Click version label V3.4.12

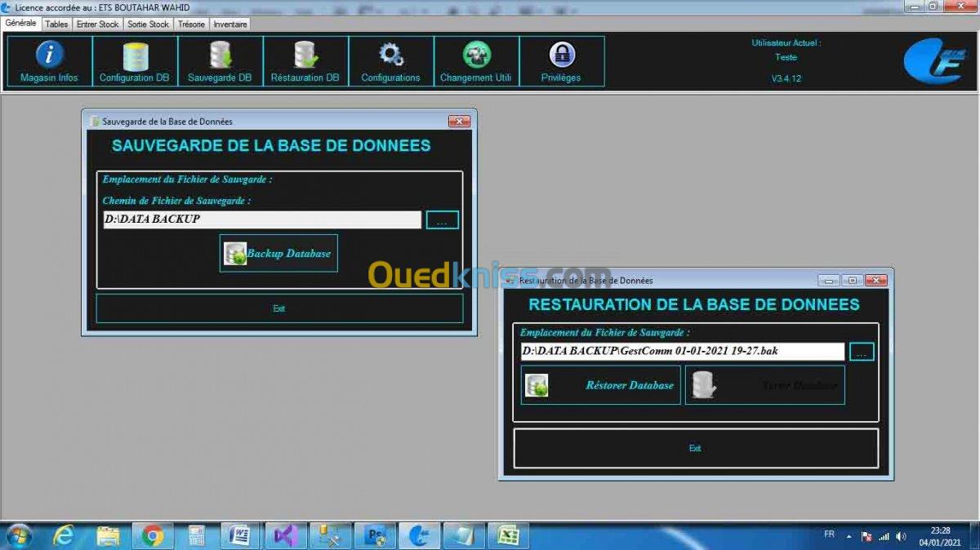786,78
